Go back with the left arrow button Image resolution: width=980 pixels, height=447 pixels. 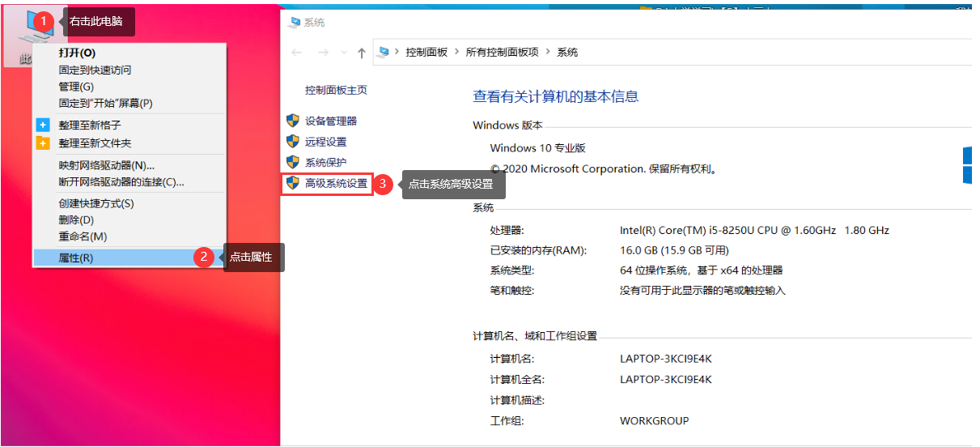point(297,53)
